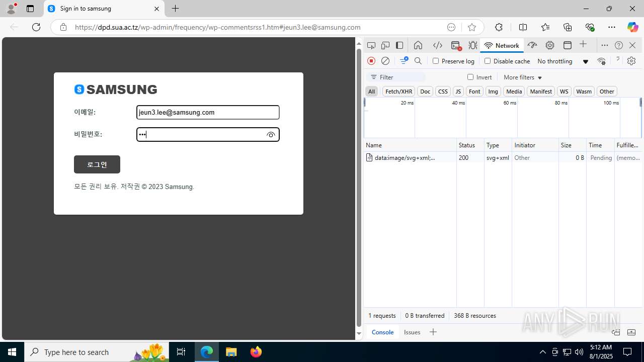
Task: Click the page vertical scrollbar down arrow
Action: [x=359, y=334]
